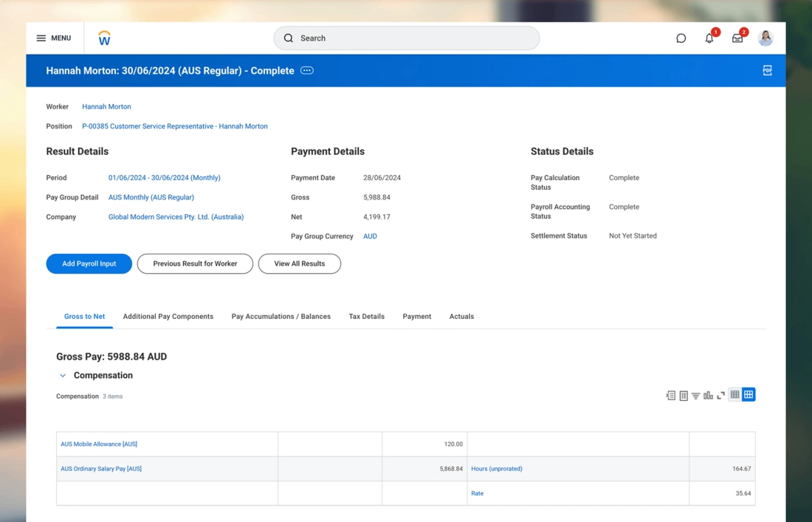812x522 pixels.
Task: Export the page with the PDF icon
Action: (x=767, y=71)
